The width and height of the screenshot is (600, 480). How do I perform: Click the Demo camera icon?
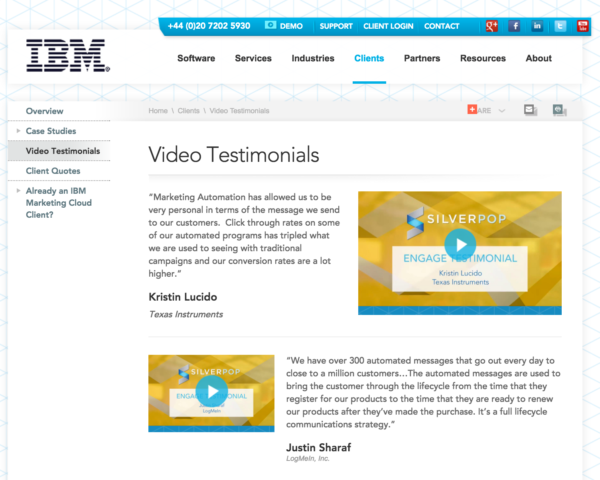(x=270, y=25)
